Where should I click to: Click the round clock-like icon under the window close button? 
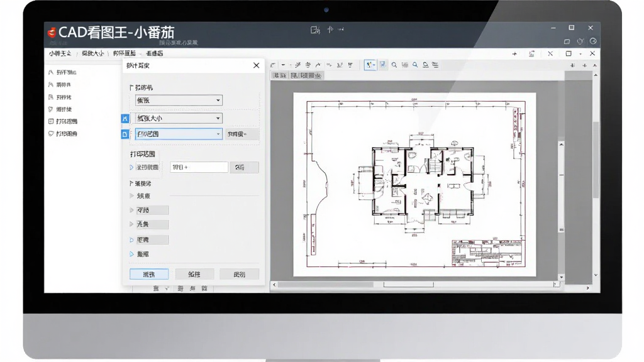coord(593,41)
